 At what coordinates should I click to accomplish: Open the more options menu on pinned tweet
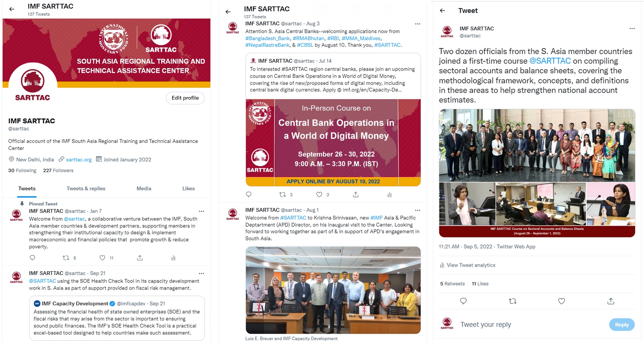[201, 212]
